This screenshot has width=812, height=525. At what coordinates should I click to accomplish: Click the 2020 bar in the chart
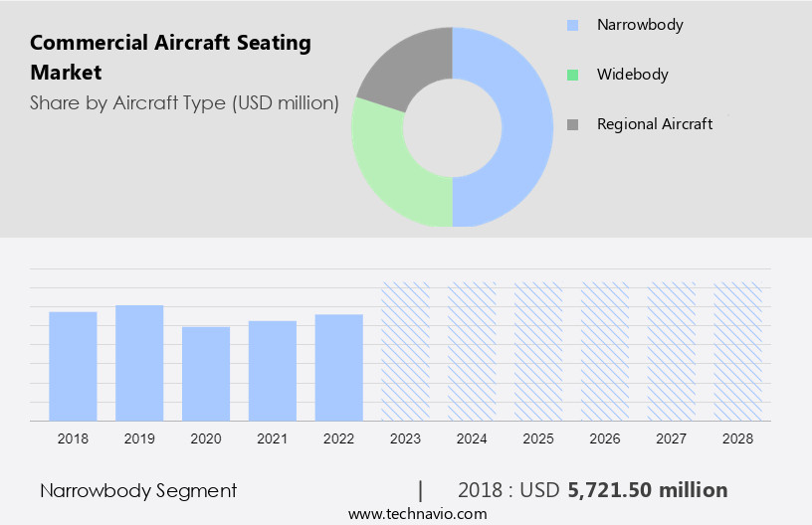coord(206,374)
